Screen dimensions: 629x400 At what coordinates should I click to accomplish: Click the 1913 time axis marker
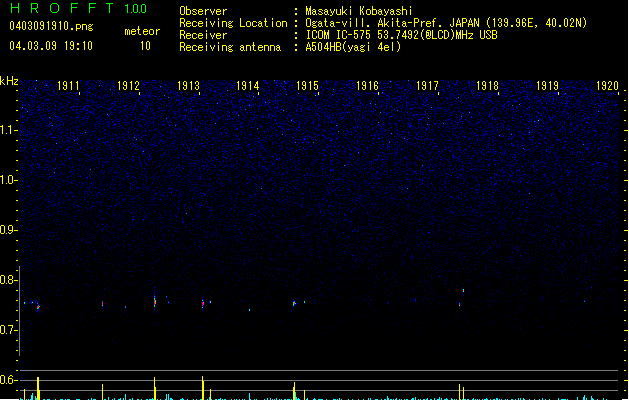[x=188, y=86]
